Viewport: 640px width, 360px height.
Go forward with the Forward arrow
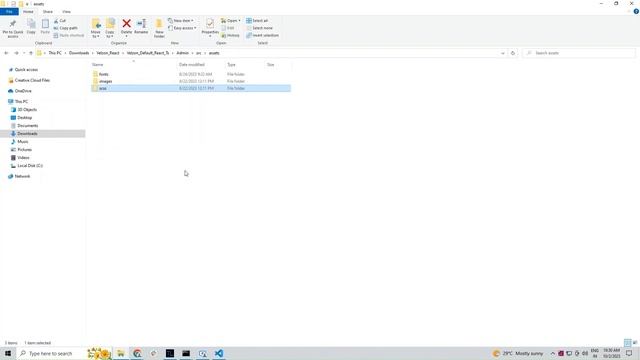tap(16, 53)
